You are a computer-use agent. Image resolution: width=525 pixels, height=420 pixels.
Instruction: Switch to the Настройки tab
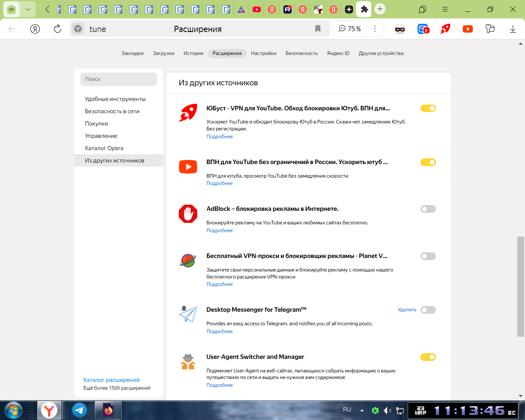click(x=263, y=53)
